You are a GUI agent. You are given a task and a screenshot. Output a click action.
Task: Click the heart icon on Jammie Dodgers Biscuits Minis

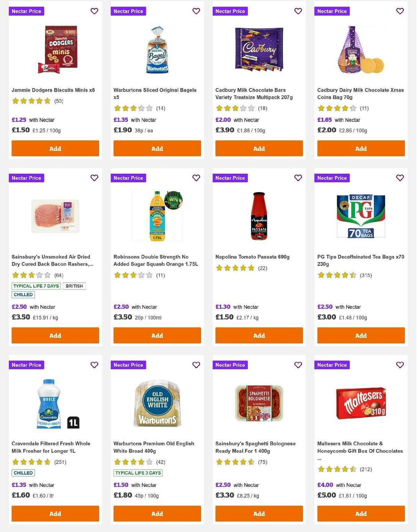94,11
